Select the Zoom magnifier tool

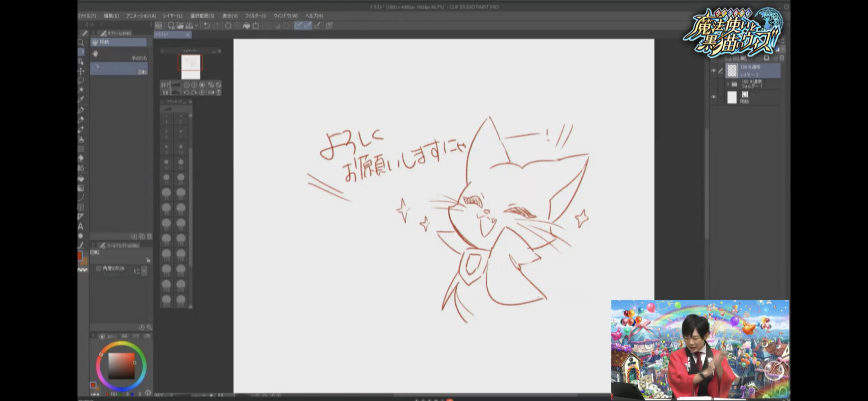pyautogui.click(x=81, y=43)
